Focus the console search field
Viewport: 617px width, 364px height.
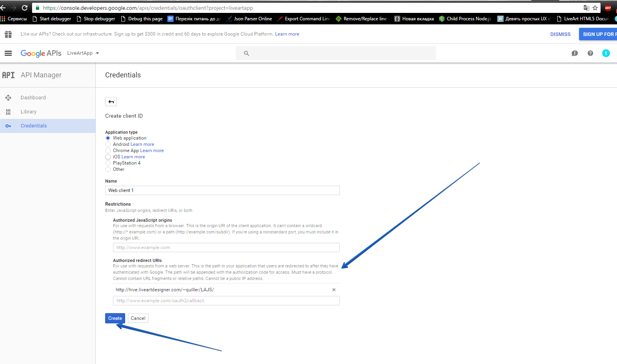[336, 53]
